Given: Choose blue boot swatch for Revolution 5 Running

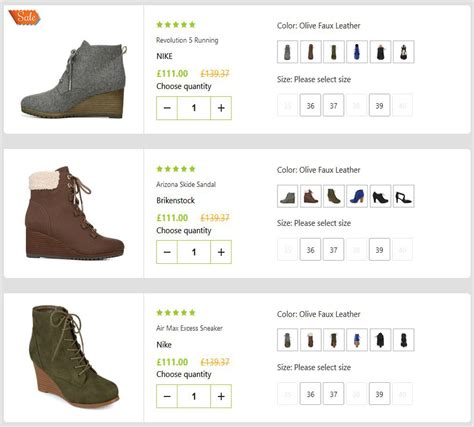Looking at the screenshot, I should click(357, 52).
